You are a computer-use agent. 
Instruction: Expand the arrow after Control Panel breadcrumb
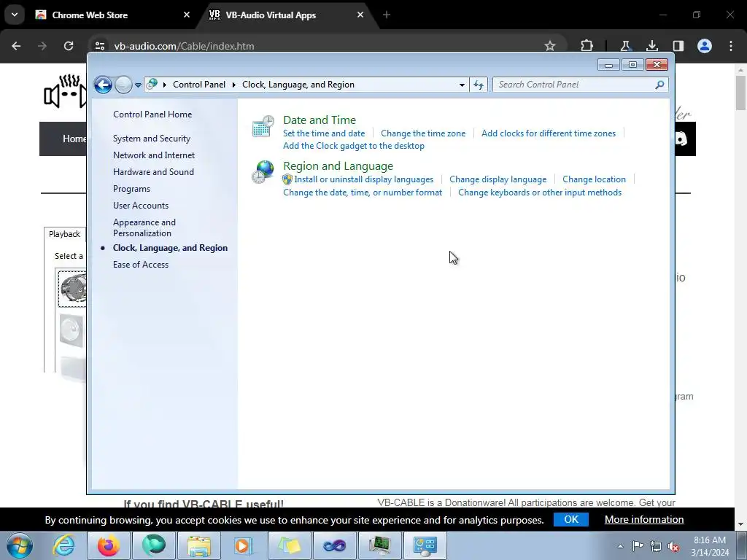(x=234, y=85)
